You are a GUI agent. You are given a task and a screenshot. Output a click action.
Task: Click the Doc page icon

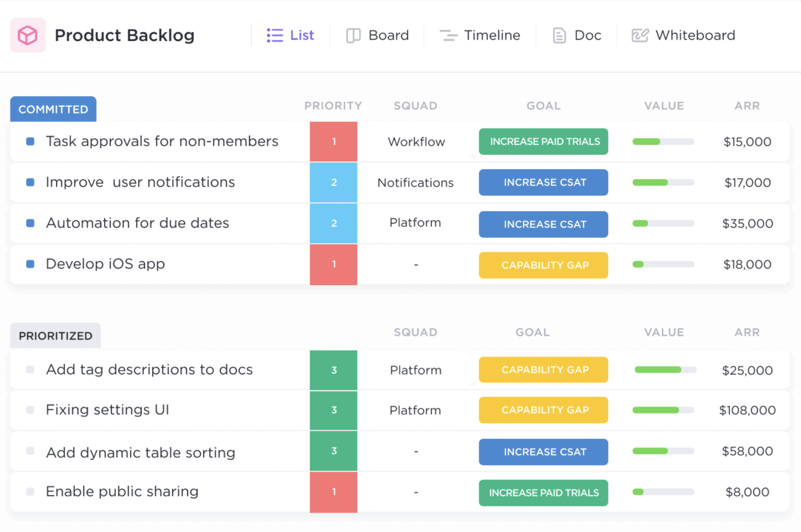pyautogui.click(x=559, y=35)
